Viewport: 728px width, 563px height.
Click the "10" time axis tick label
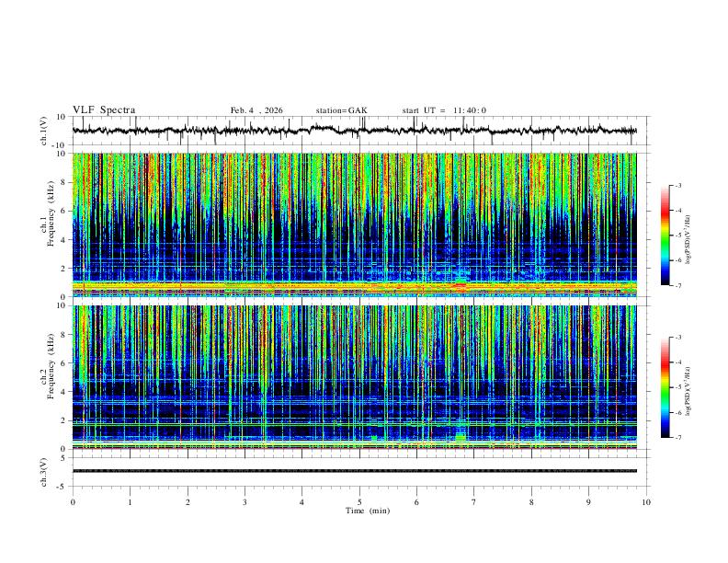[646, 502]
